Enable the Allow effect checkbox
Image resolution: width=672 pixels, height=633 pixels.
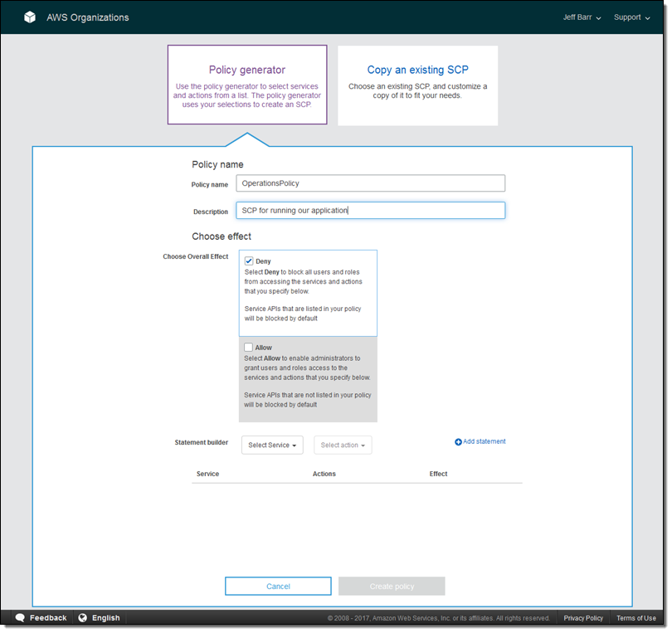[x=249, y=347]
